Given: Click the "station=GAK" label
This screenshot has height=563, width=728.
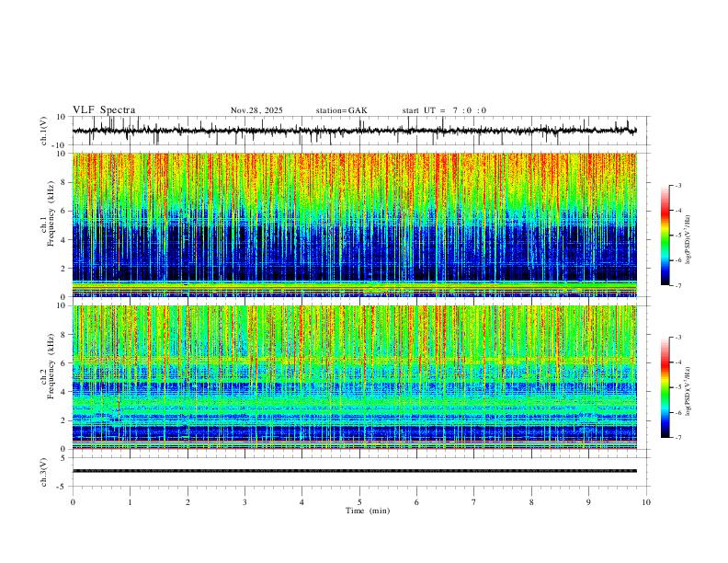Looking at the screenshot, I should coord(341,110).
